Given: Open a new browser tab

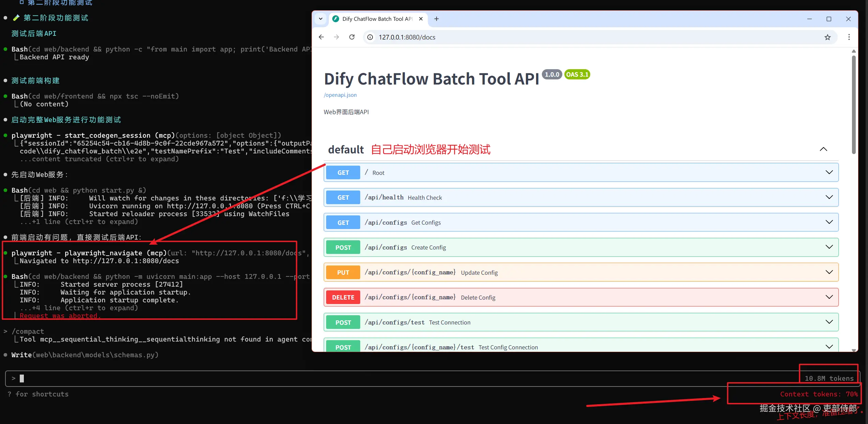Looking at the screenshot, I should pyautogui.click(x=437, y=19).
